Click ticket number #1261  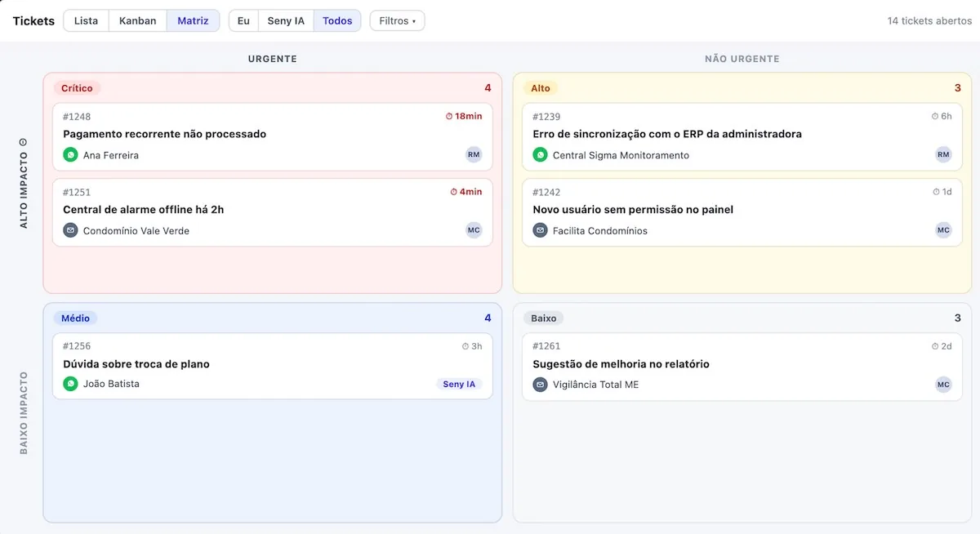coord(546,346)
